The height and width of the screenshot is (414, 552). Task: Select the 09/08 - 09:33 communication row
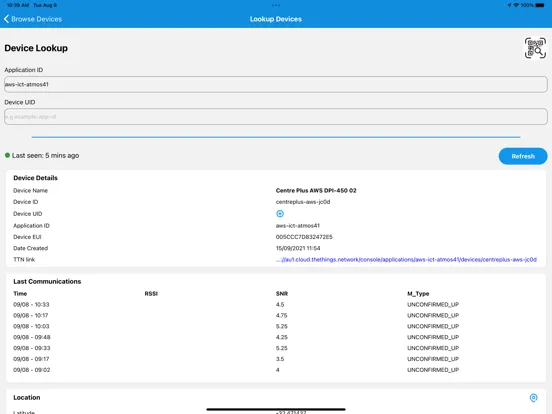(x=276, y=348)
